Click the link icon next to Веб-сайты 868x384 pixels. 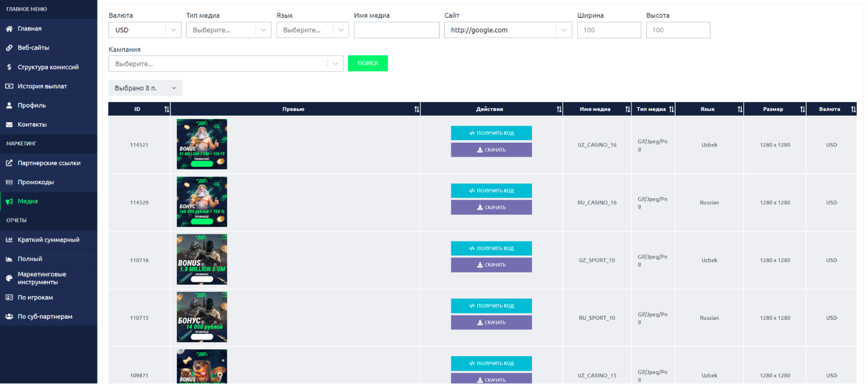(9, 48)
